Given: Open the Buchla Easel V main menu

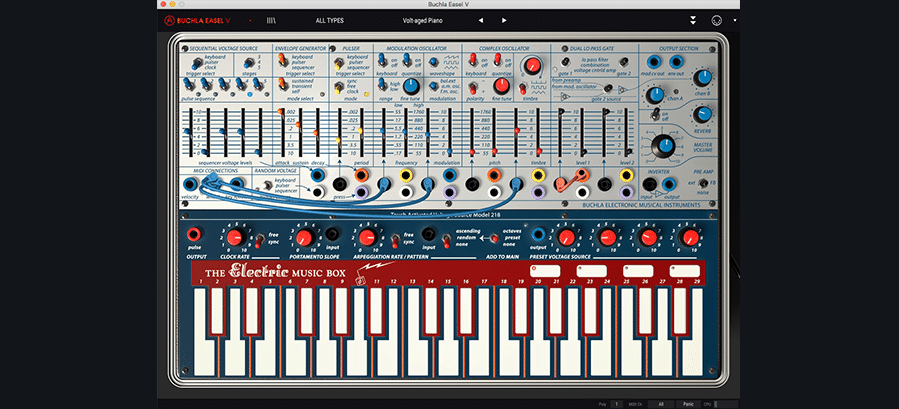Looking at the screenshot, I should coord(197,21).
